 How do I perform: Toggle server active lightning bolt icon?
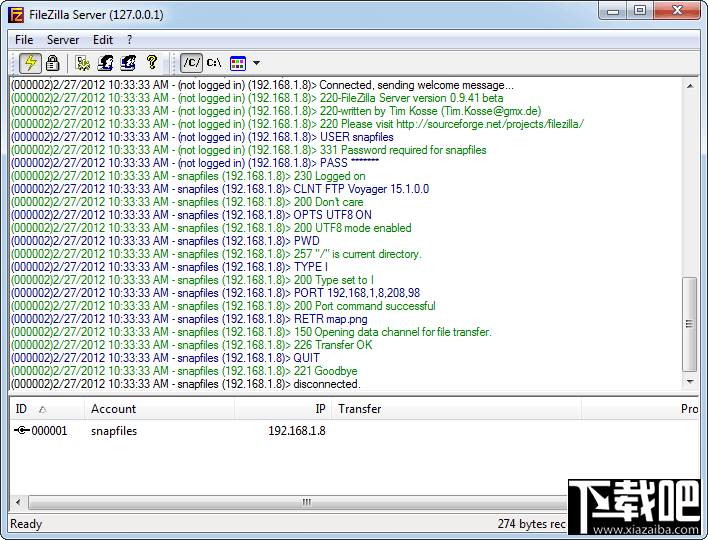30,63
